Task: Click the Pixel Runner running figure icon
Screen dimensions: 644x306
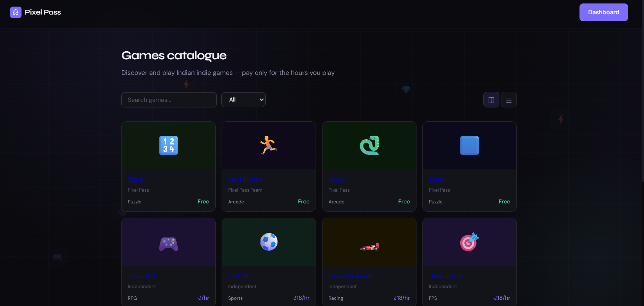Action: (269, 145)
